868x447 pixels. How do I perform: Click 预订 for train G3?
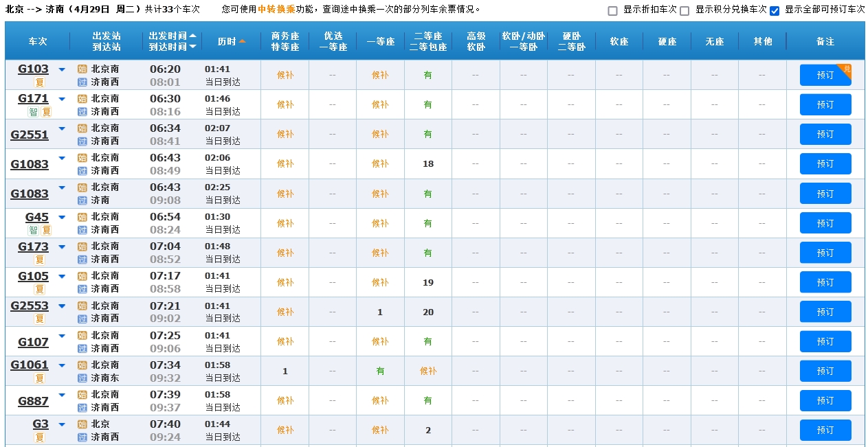pyautogui.click(x=825, y=430)
